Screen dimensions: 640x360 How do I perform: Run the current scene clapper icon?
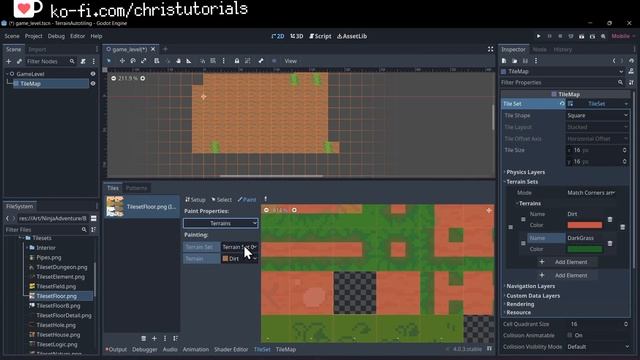pos(582,36)
